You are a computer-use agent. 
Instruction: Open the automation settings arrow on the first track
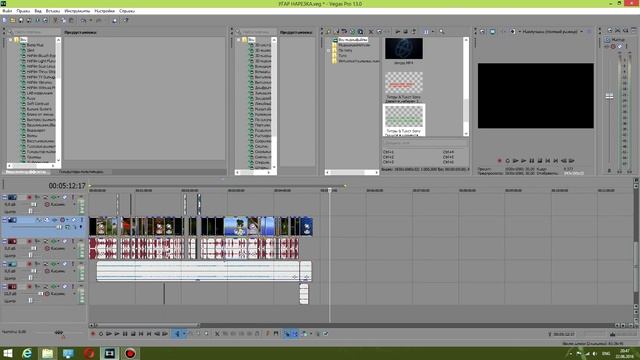point(58,198)
